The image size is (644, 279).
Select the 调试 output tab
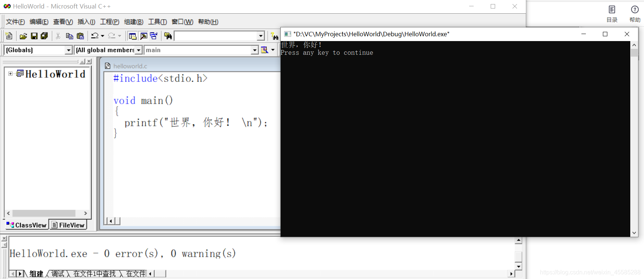[x=58, y=274]
